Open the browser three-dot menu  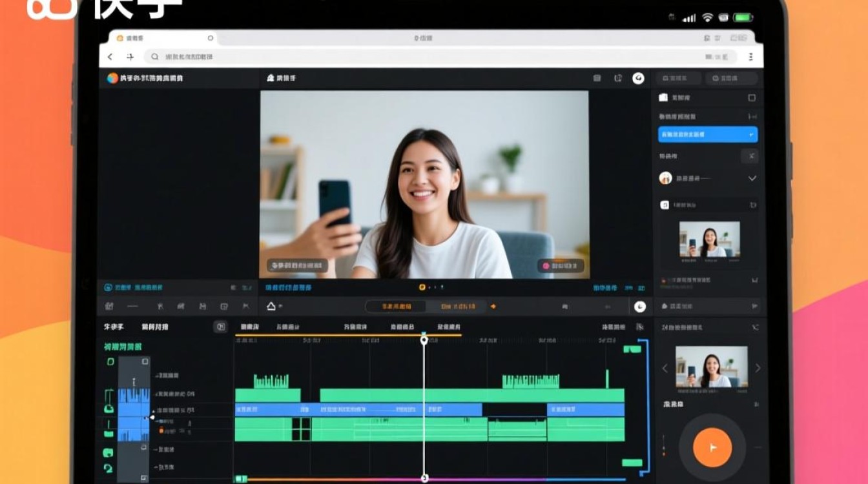[x=750, y=57]
